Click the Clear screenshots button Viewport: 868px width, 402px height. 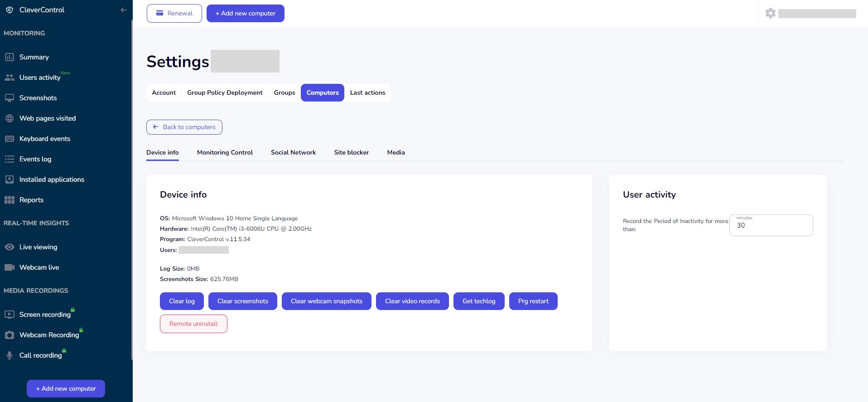click(x=243, y=301)
